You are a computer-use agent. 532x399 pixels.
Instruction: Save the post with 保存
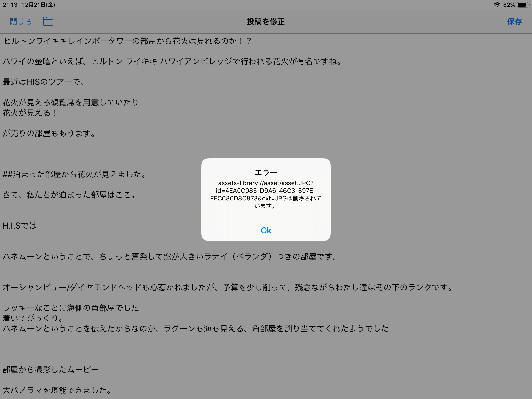pyautogui.click(x=515, y=22)
